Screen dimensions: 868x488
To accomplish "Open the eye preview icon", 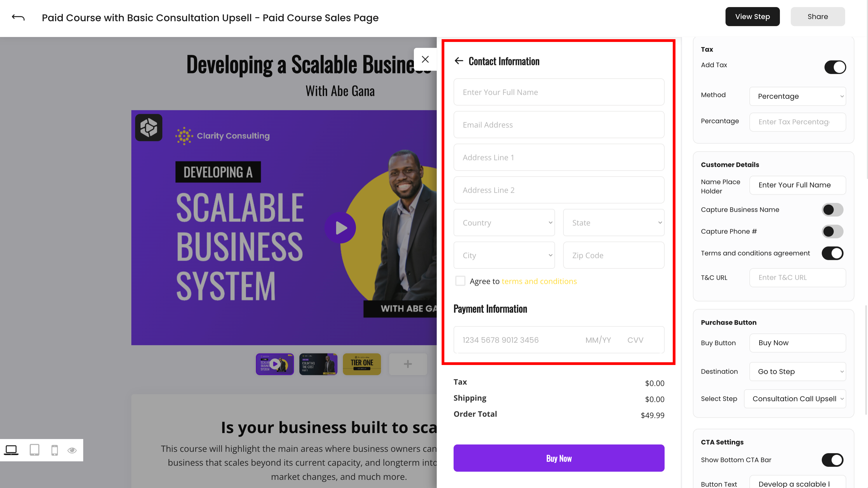I will pyautogui.click(x=72, y=450).
